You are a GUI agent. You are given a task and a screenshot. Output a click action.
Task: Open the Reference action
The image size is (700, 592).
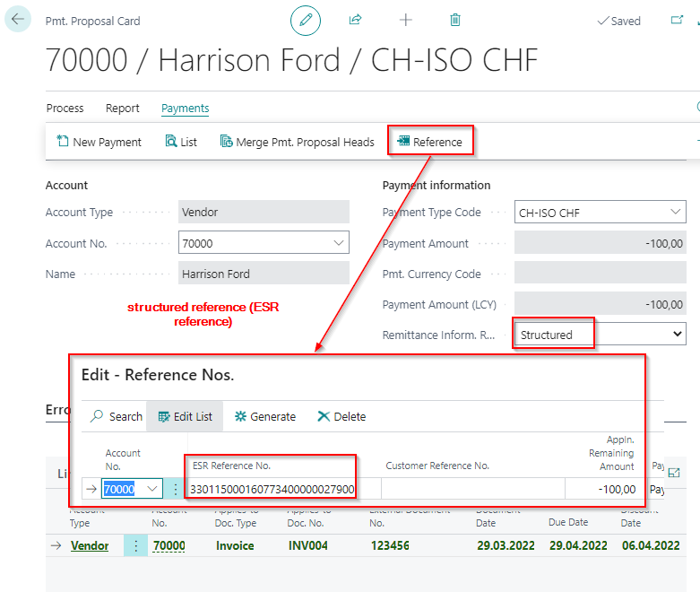click(429, 142)
